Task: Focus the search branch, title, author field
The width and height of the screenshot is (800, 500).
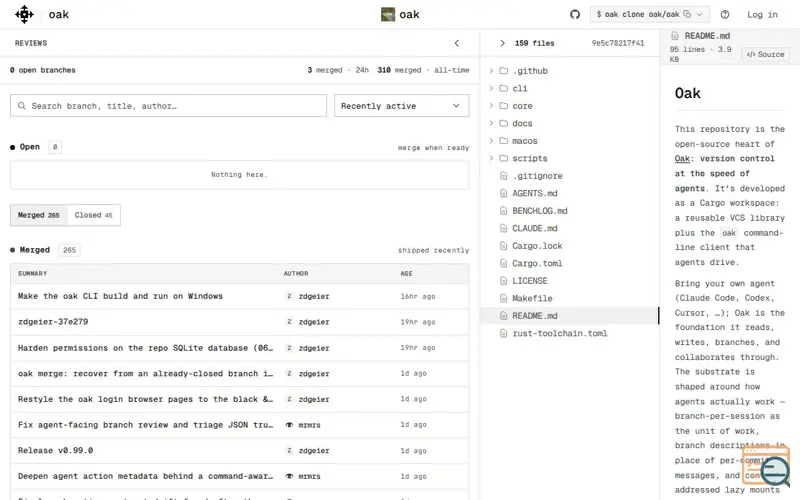Action: tap(168, 106)
